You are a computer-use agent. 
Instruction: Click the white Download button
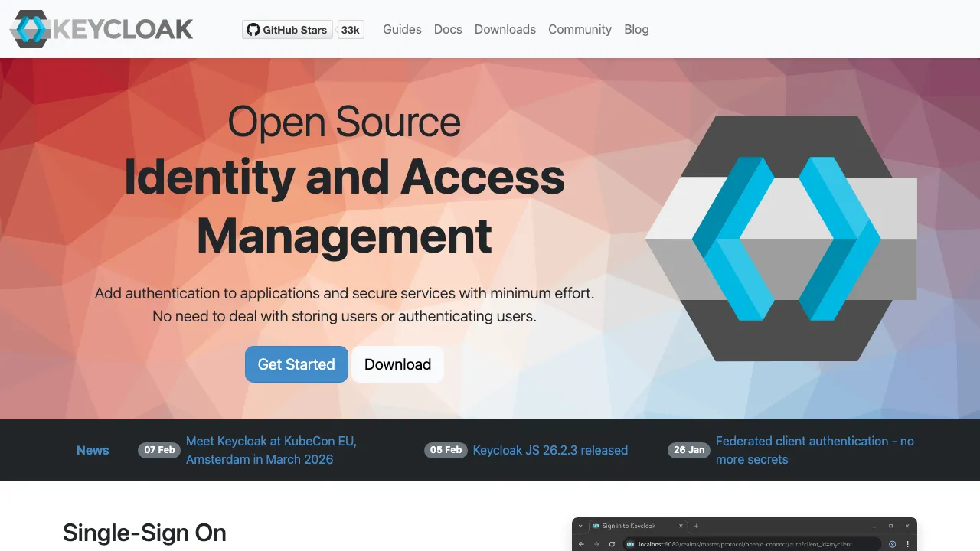[x=397, y=364]
